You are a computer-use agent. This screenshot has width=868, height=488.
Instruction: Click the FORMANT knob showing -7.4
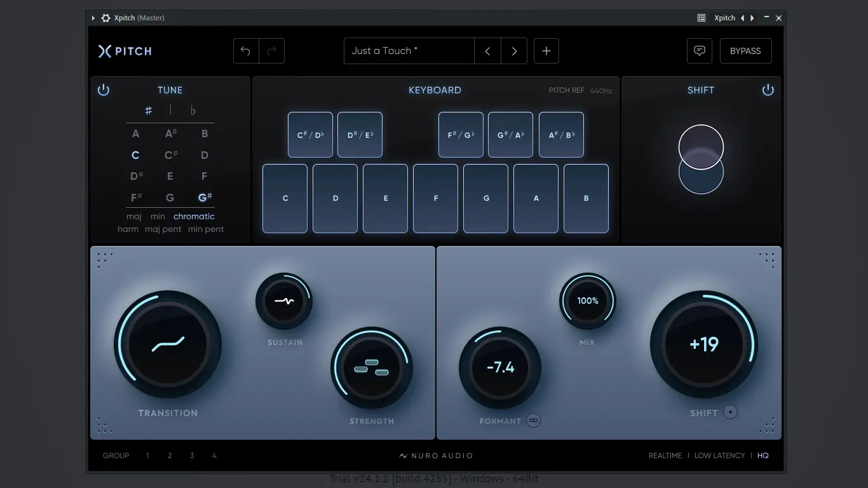(x=500, y=368)
